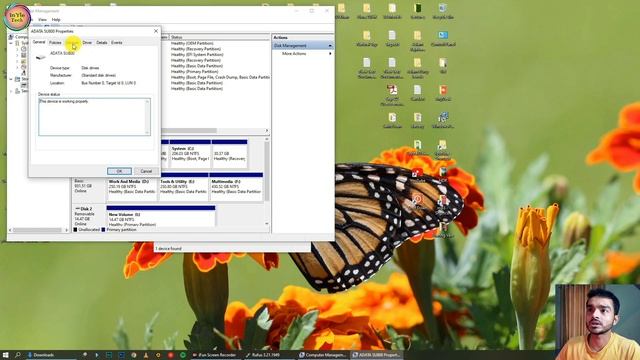Click right arrow of console tree scrollbar
The width and height of the screenshot is (640, 360).
67,230
